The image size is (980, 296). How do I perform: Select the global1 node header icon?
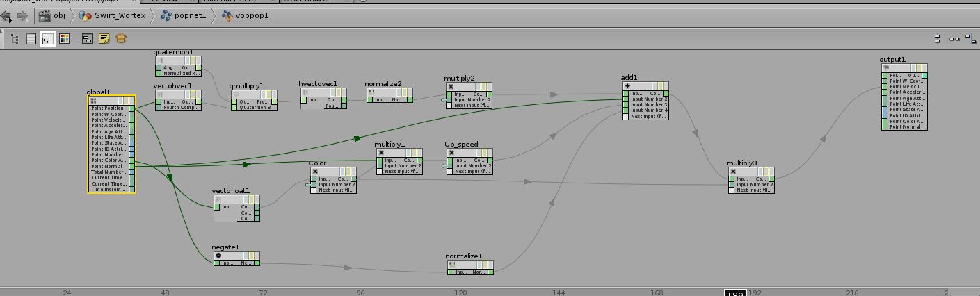pos(93,101)
